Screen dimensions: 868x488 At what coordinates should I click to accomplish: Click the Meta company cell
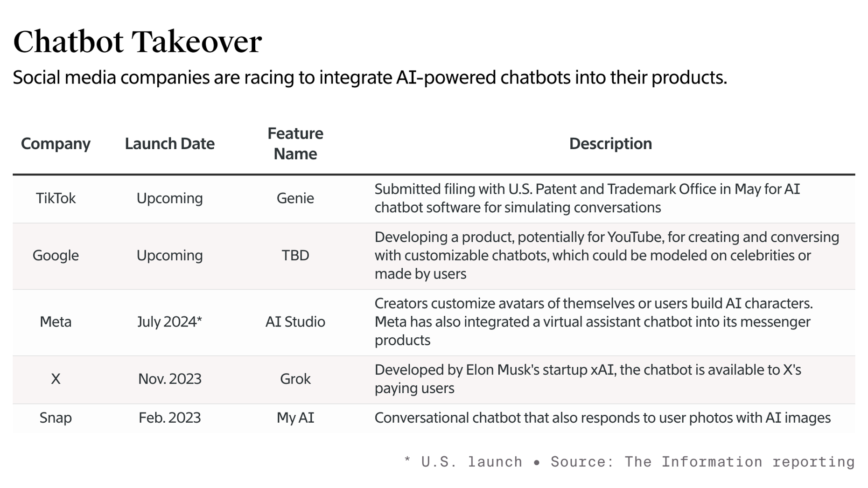[x=56, y=322]
